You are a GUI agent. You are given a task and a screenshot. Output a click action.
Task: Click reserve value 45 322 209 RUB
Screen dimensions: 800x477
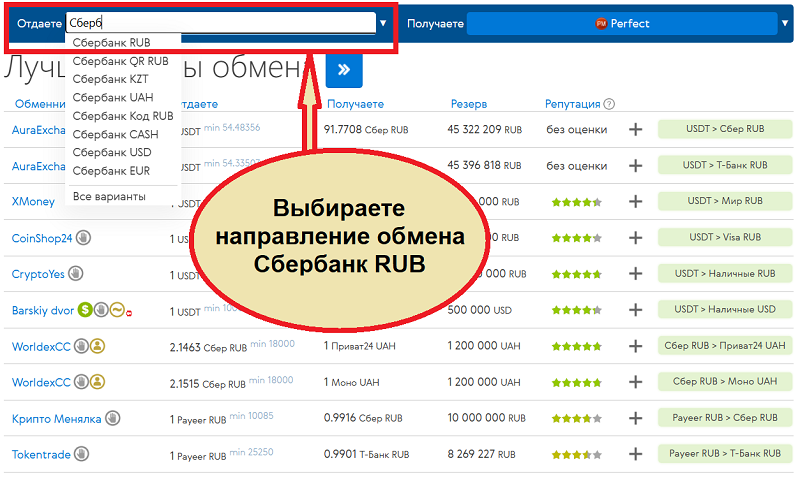point(485,130)
